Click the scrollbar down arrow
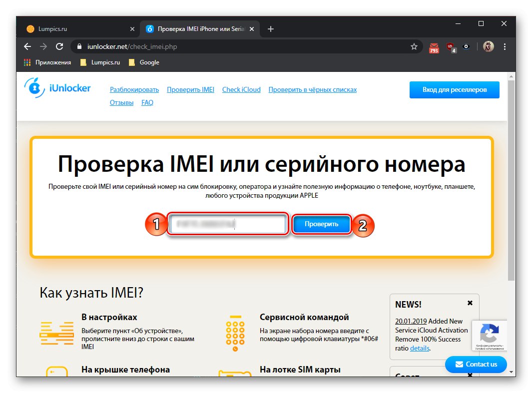 coord(511,373)
